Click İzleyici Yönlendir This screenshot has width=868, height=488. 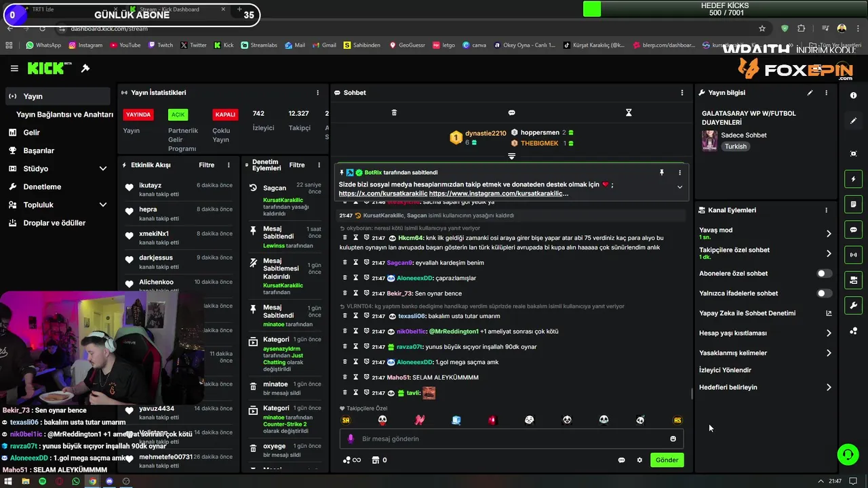[725, 370]
